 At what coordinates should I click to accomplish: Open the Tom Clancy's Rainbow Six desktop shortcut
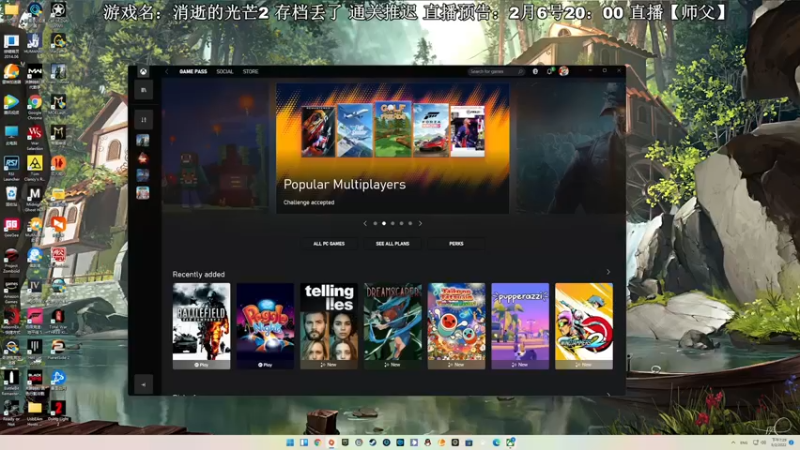(35, 168)
